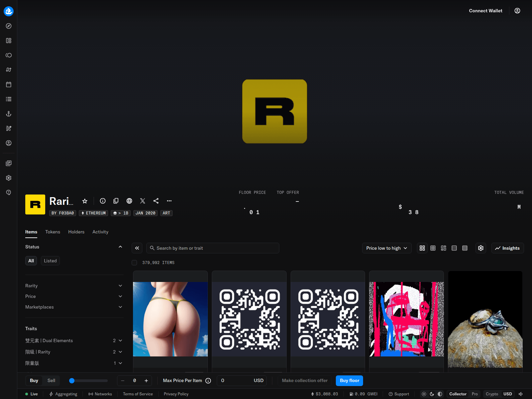Switch to Sell mode

click(x=51, y=381)
